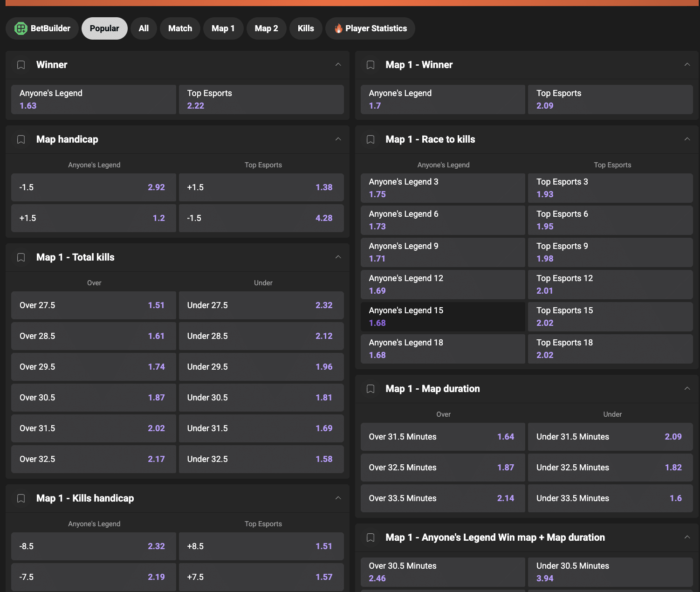Select Anyone's Legend 3 race to kills
This screenshot has width=700, height=592.
[x=443, y=188]
